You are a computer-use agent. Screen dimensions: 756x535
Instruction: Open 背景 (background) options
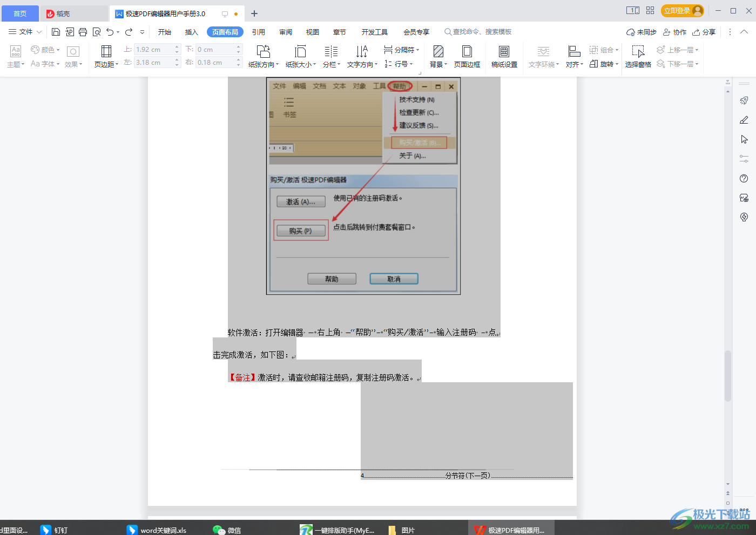tap(438, 56)
